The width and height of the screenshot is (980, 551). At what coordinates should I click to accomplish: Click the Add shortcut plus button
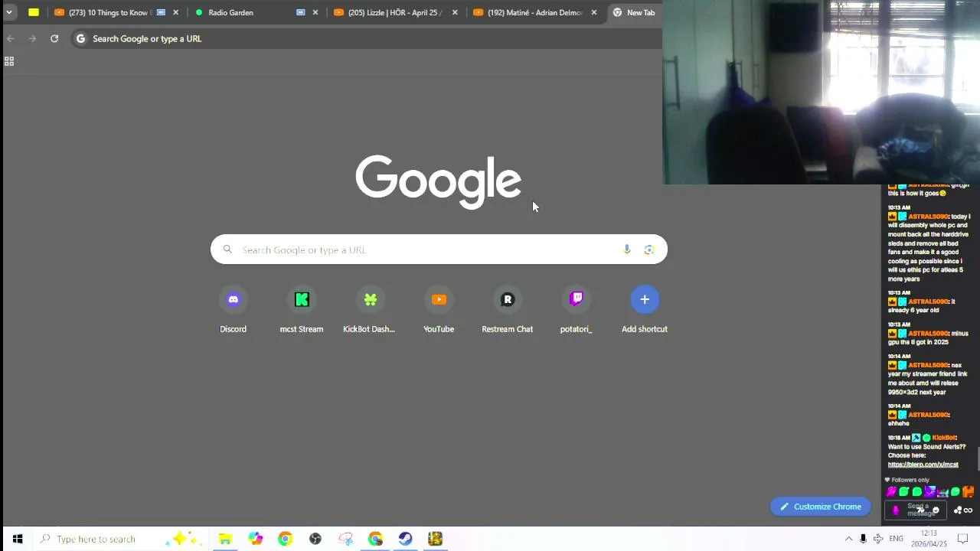(645, 299)
